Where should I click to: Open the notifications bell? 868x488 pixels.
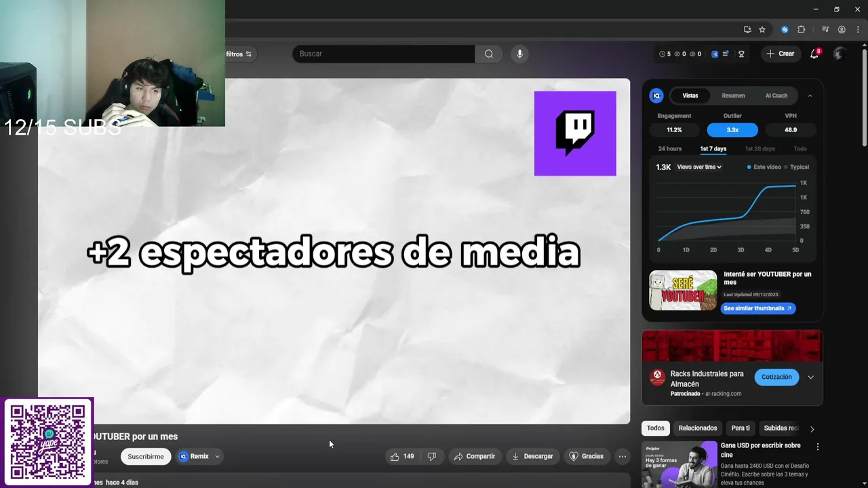coord(814,54)
